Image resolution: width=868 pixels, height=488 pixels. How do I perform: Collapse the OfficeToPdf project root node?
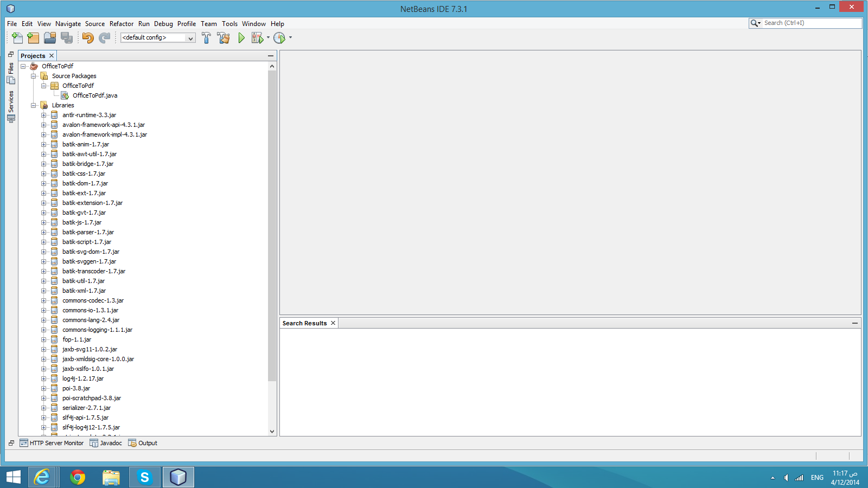(x=23, y=66)
